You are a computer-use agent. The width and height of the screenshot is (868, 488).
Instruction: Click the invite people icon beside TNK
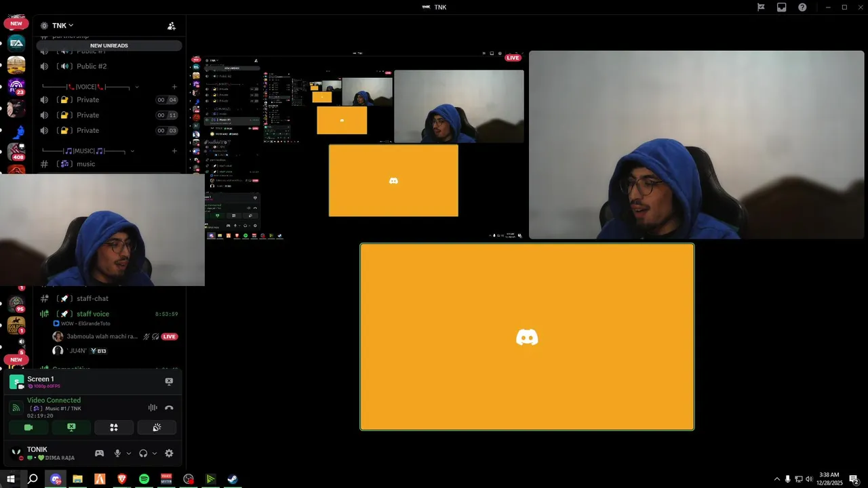click(172, 26)
